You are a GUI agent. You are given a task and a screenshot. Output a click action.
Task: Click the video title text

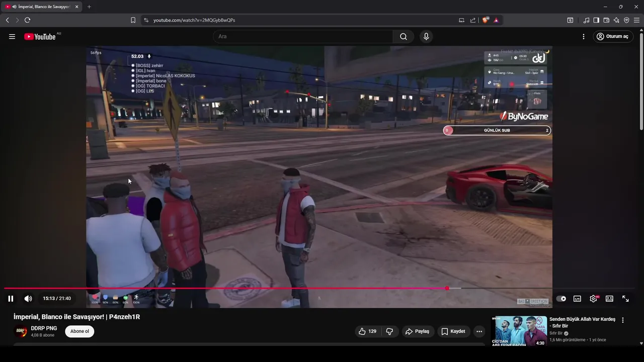tap(76, 317)
